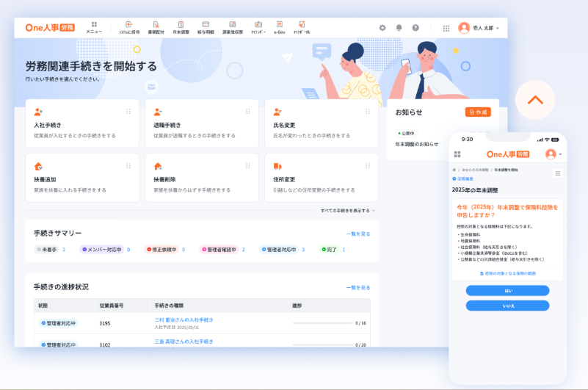Open 年末調整のお知らせ notice
Image resolution: width=588 pixels, height=390 pixels.
(x=417, y=144)
